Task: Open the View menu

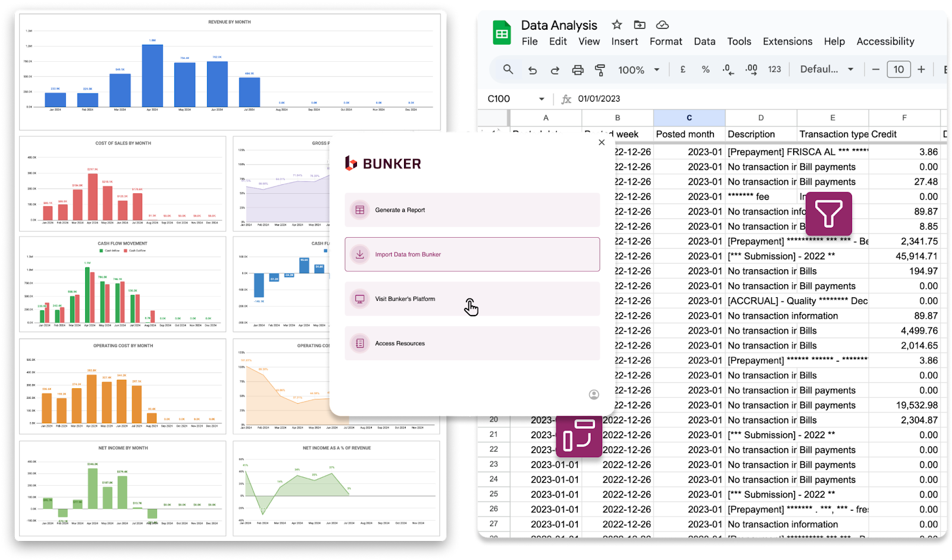Action: pos(589,42)
